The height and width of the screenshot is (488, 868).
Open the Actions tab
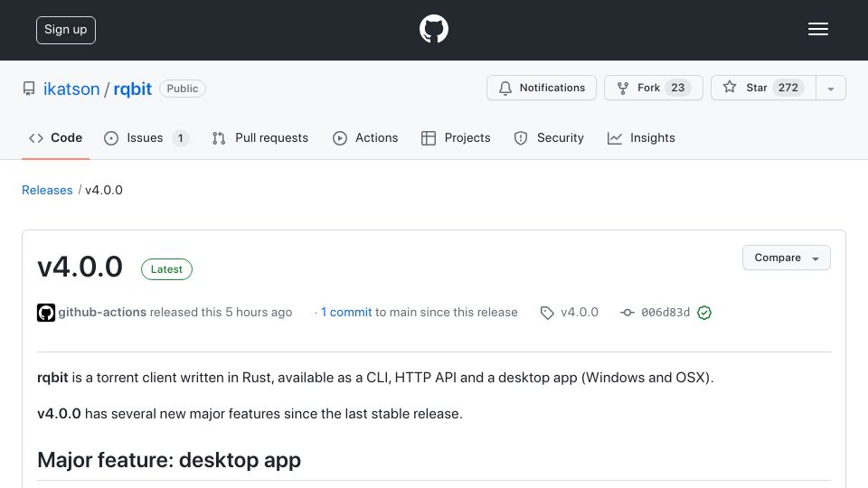365,137
